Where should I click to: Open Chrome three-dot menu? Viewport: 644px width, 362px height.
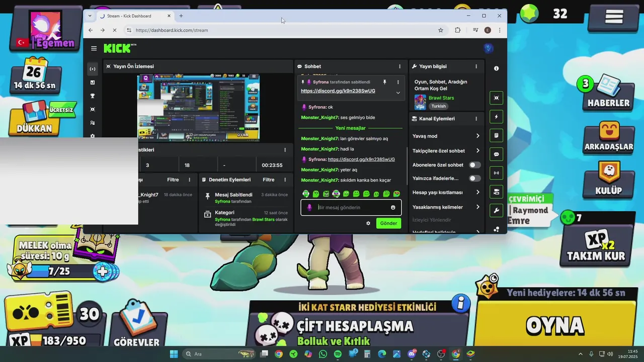point(500,30)
